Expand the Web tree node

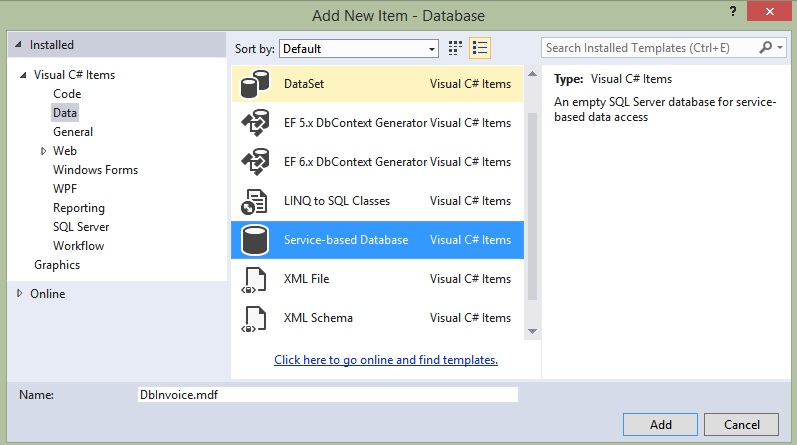tap(43, 151)
